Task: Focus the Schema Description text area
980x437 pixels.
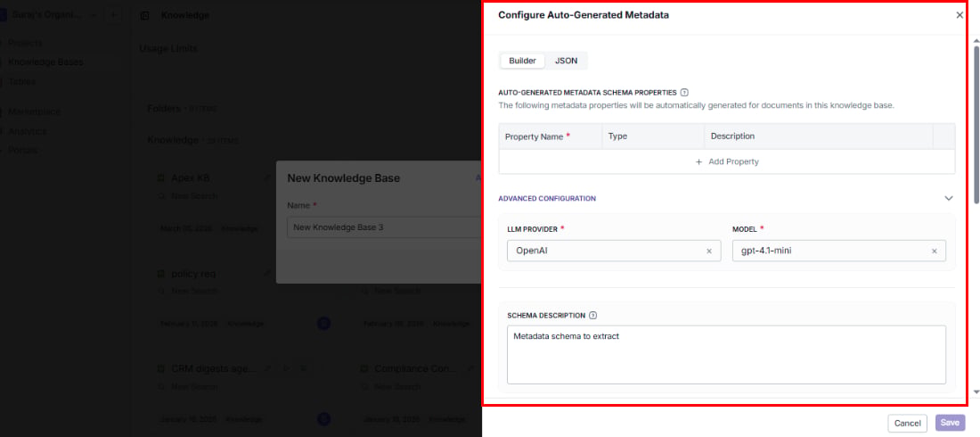Action: [726, 354]
